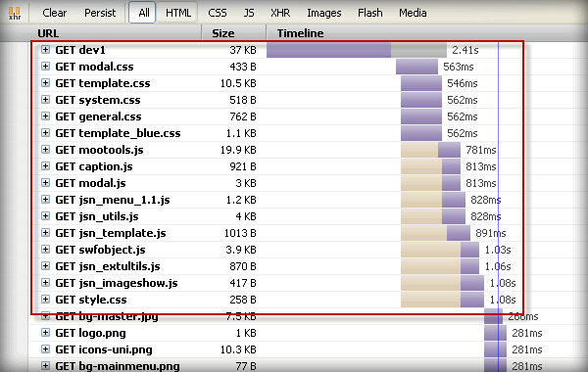Screen dimensions: 588x372
Task: Expand the GET template.css request
Action: [x=45, y=83]
